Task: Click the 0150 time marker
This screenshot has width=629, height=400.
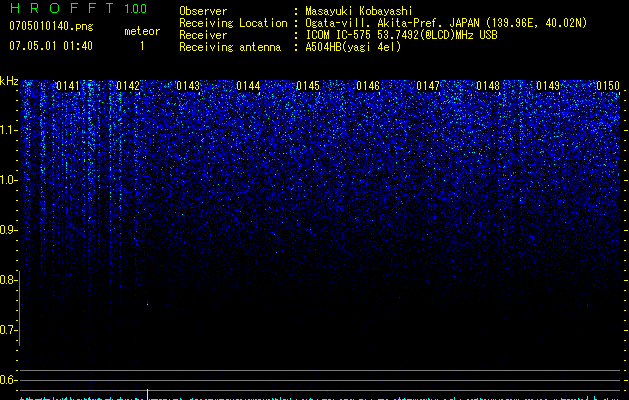Action: click(x=608, y=86)
